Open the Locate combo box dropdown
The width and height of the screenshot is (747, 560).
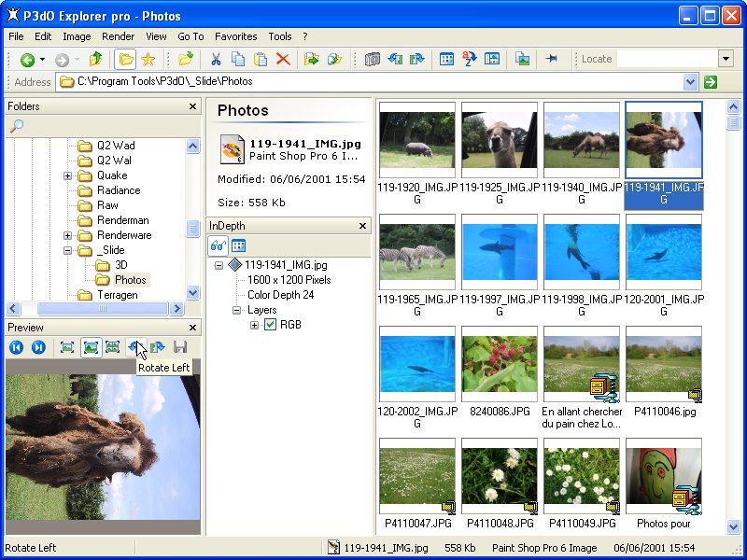click(726, 59)
